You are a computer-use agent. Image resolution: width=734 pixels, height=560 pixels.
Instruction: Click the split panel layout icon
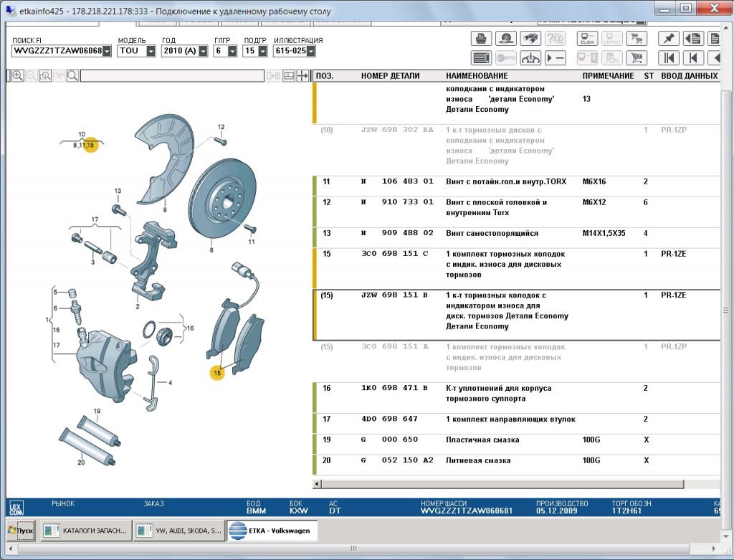pyautogui.click(x=289, y=76)
